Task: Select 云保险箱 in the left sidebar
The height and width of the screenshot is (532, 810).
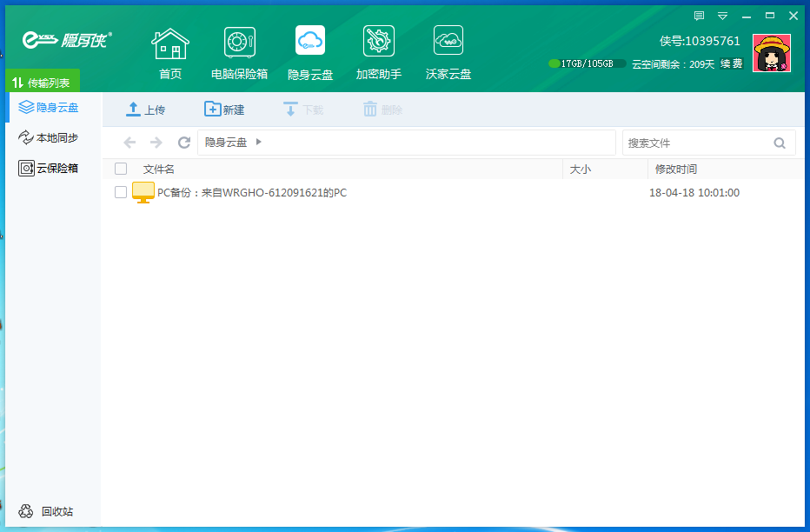Action: (49, 169)
